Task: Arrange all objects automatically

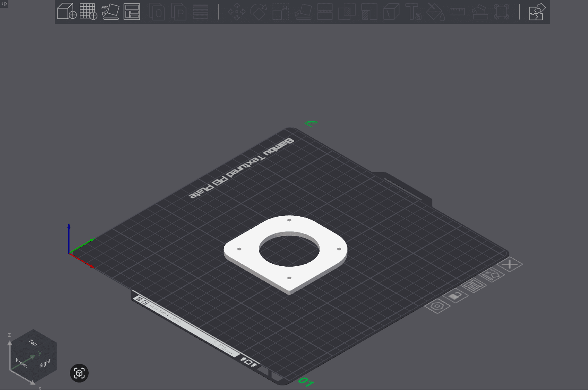Action: [x=132, y=12]
